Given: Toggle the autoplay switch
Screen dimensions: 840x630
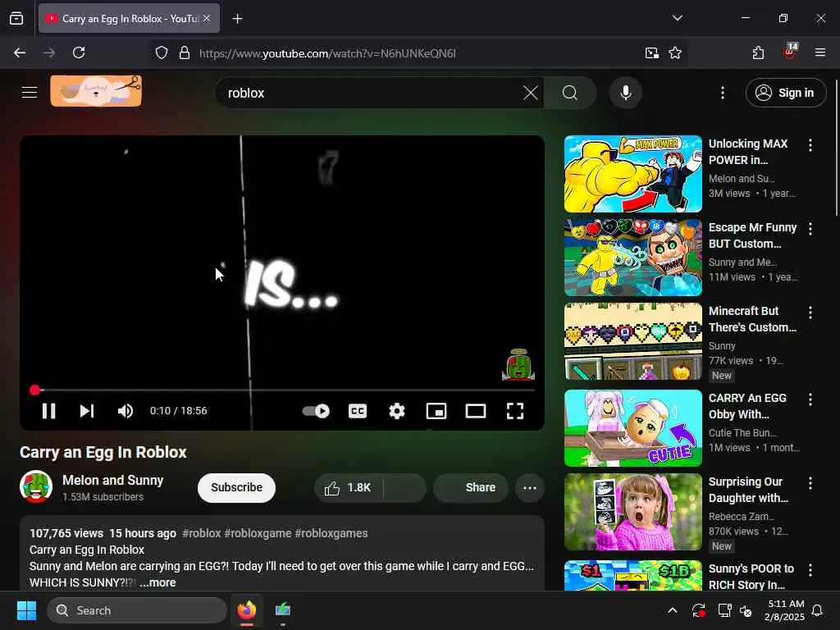Looking at the screenshot, I should pyautogui.click(x=316, y=411).
